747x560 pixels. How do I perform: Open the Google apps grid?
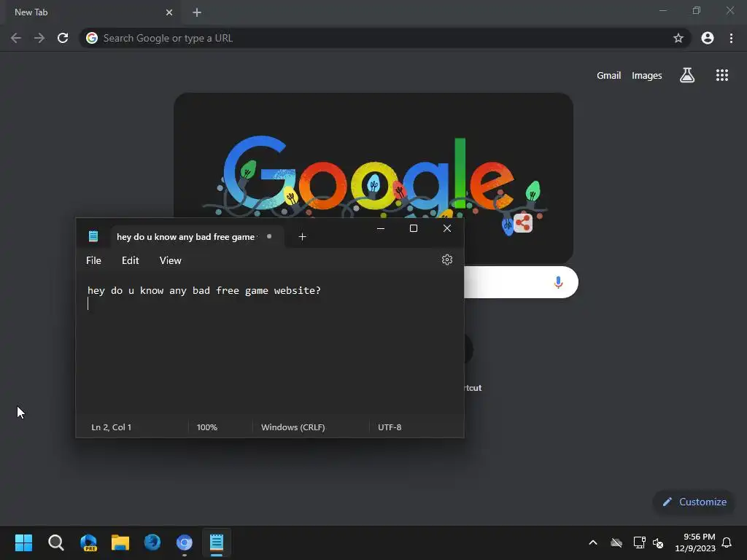(x=722, y=75)
